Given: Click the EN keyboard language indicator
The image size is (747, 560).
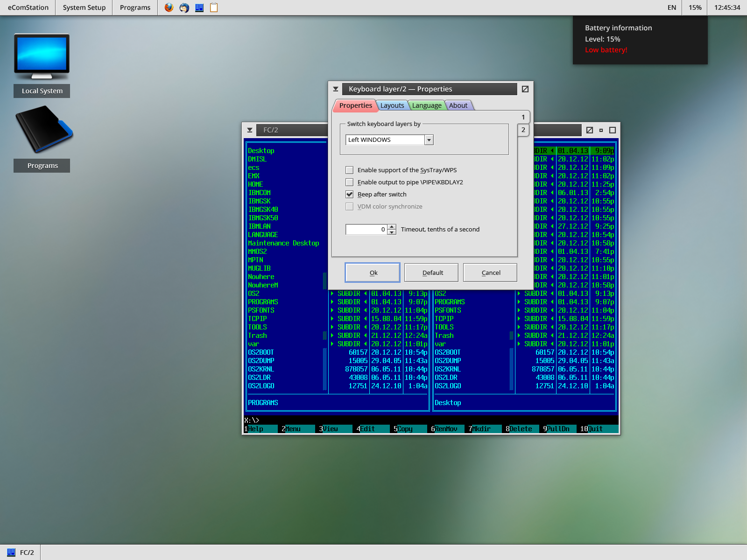Looking at the screenshot, I should click(x=672, y=7).
